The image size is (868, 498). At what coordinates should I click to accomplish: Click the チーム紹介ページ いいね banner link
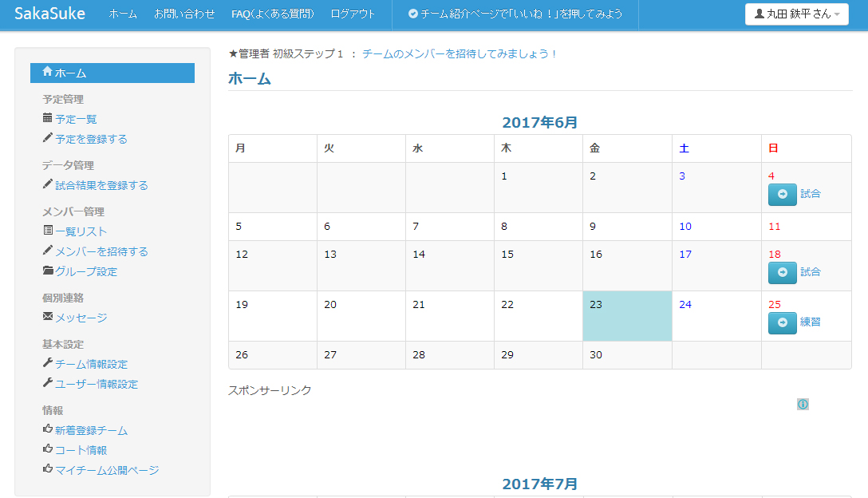click(515, 14)
